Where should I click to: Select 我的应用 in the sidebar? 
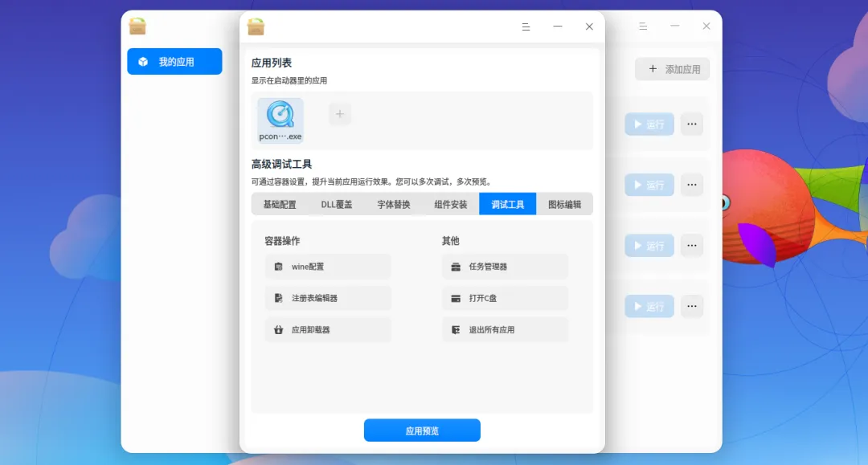pos(174,61)
